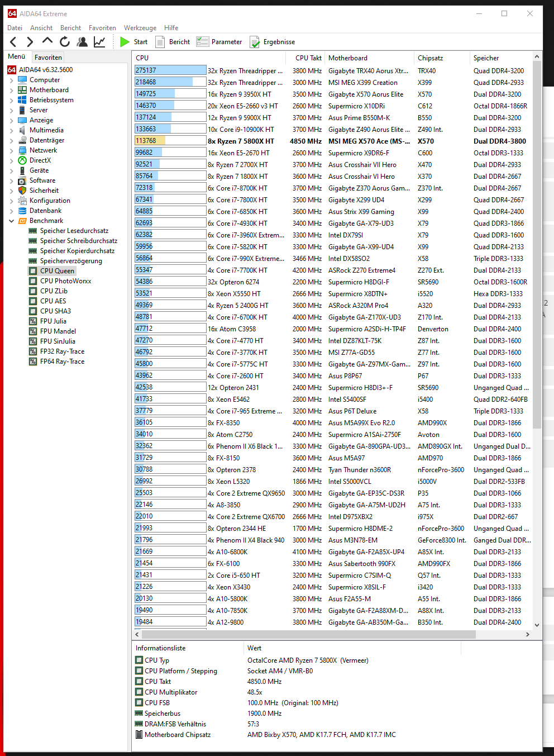Switch to the Menü tab in sidebar
554x756 pixels.
pos(17,56)
